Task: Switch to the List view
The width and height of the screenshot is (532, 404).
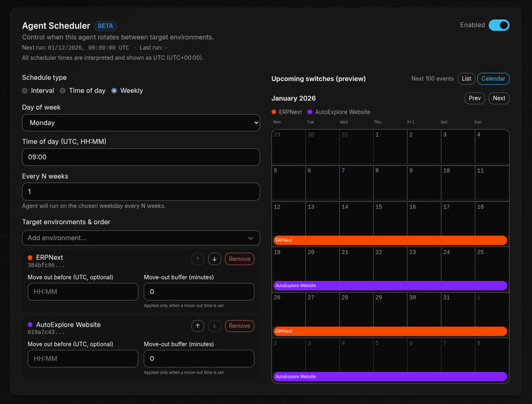Action: (x=466, y=78)
